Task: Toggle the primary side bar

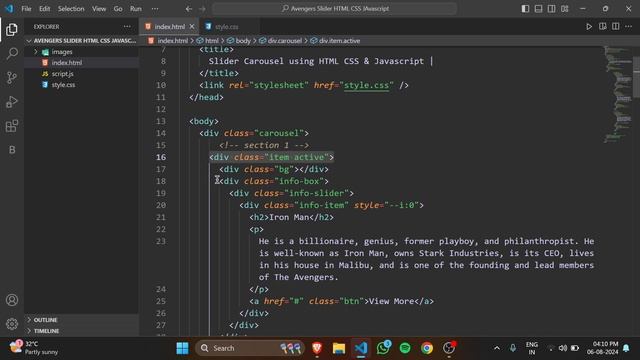Action: coord(525,9)
